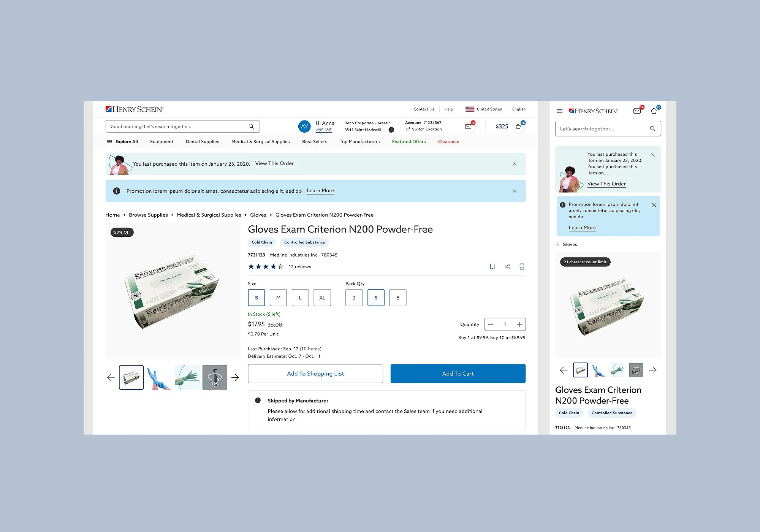The image size is (760, 532).
Task: Go back to Gloves via mobile chevron
Action: click(x=558, y=244)
